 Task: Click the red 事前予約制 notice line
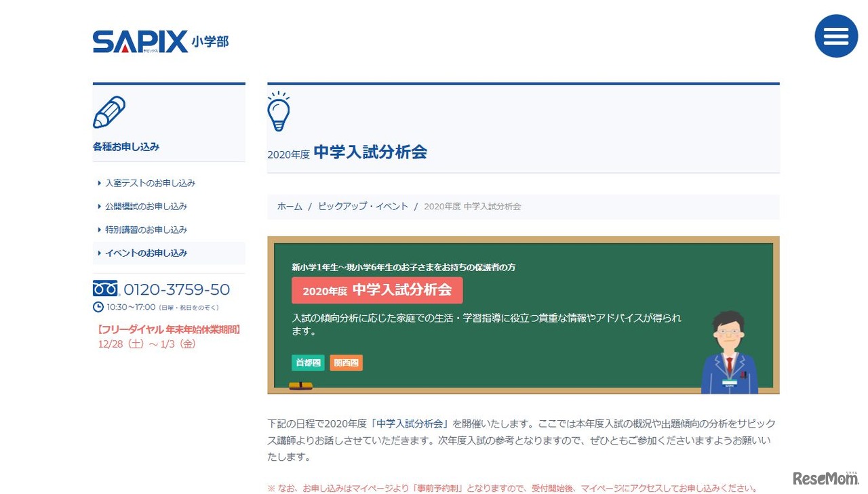click(512, 488)
